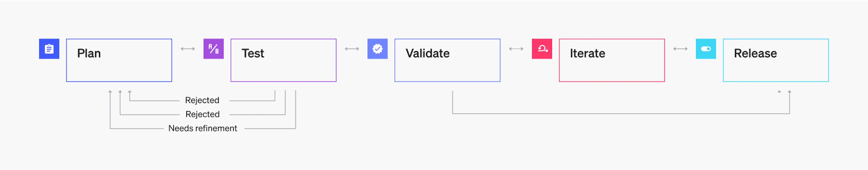Click the upper Rejected label
The height and width of the screenshot is (170, 868).
[x=202, y=100]
